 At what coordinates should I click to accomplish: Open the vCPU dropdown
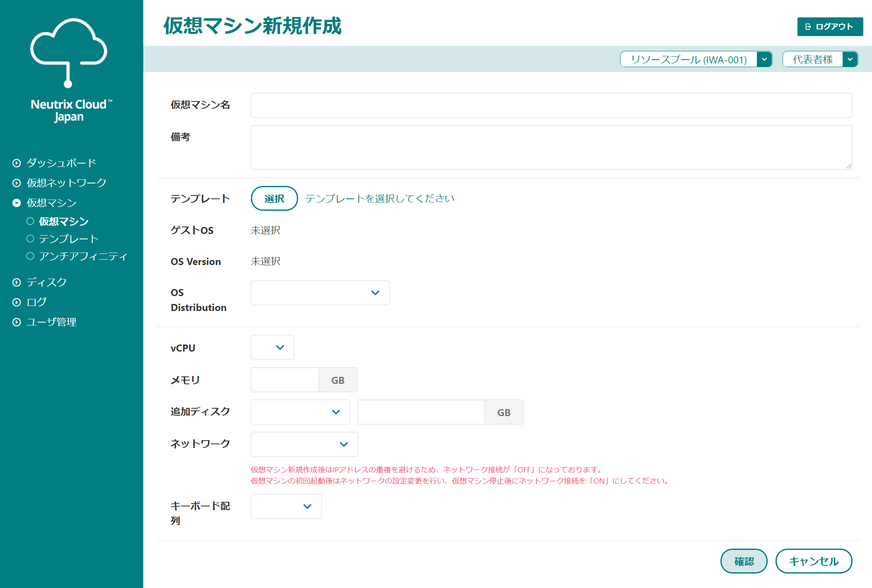pos(272,347)
